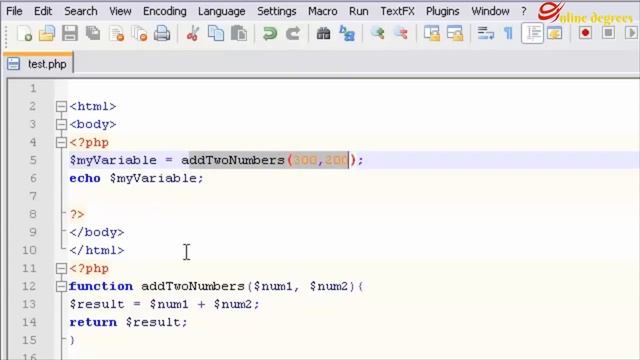Viewport: 640px width, 360px height.
Task: Toggle synchronized vertical scrolling icon
Action: 431,33
